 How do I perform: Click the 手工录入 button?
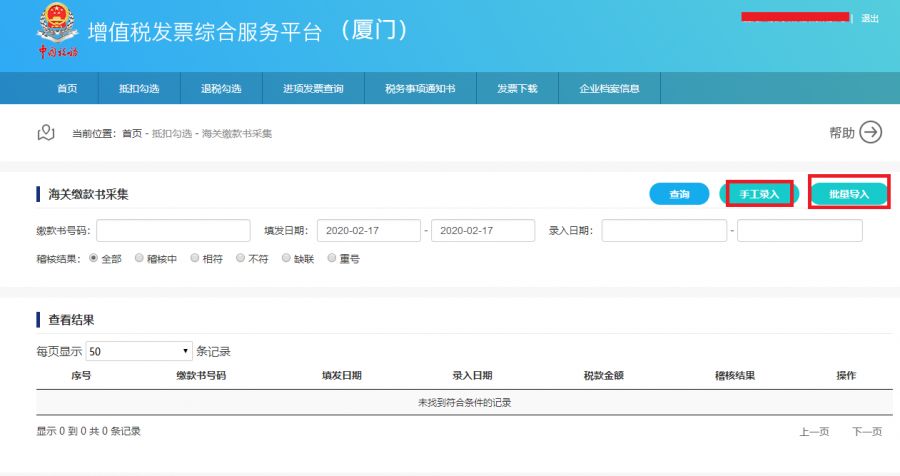click(759, 194)
